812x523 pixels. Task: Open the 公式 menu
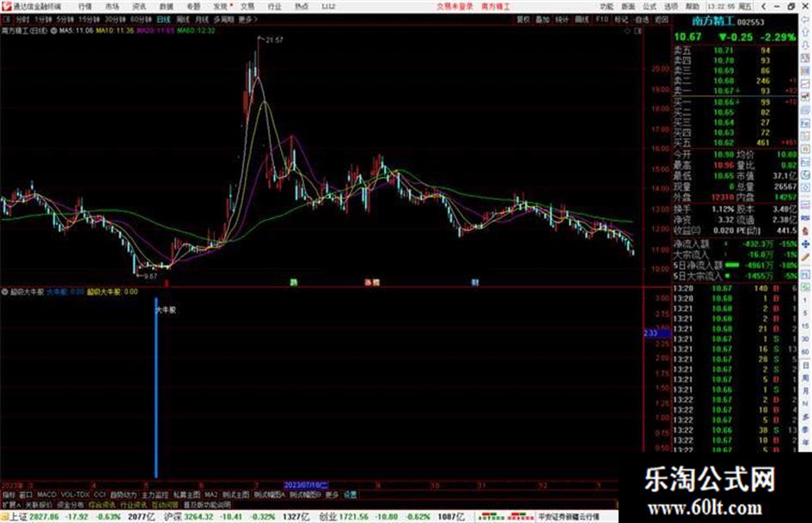pos(650,7)
